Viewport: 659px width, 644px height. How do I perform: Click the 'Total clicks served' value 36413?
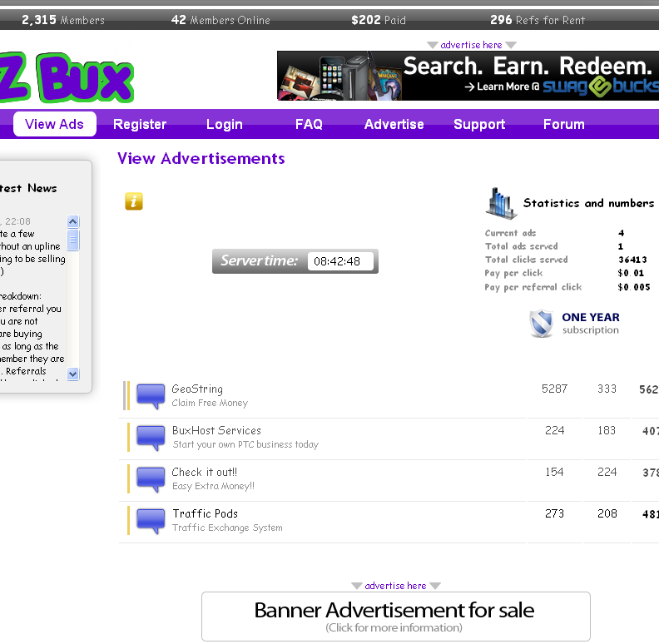pos(632,260)
